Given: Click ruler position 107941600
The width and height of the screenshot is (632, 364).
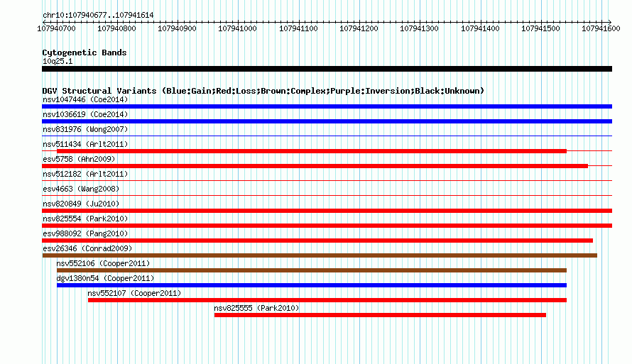Looking at the screenshot, I should (x=601, y=28).
